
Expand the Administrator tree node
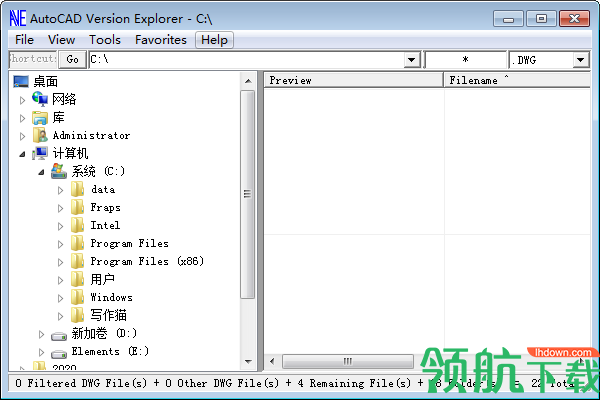point(22,136)
